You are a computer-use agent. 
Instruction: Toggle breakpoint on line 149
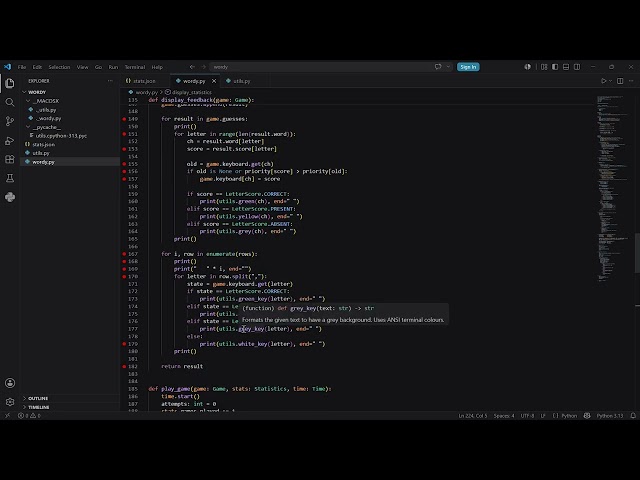tap(124, 119)
